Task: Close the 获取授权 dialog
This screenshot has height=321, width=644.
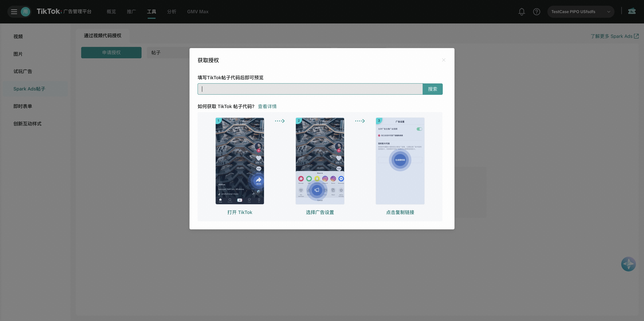Action: point(444,60)
